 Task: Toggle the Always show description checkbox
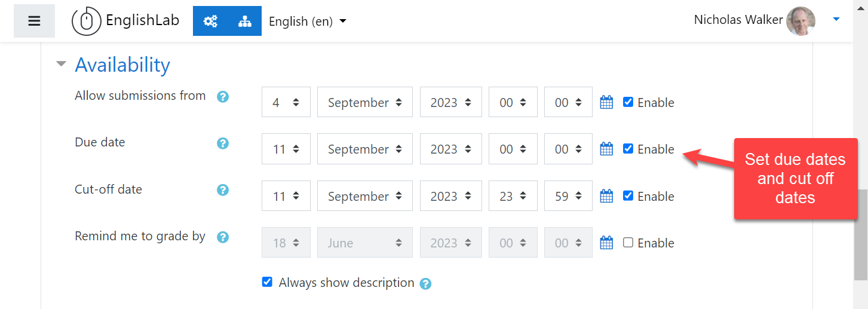pos(268,282)
